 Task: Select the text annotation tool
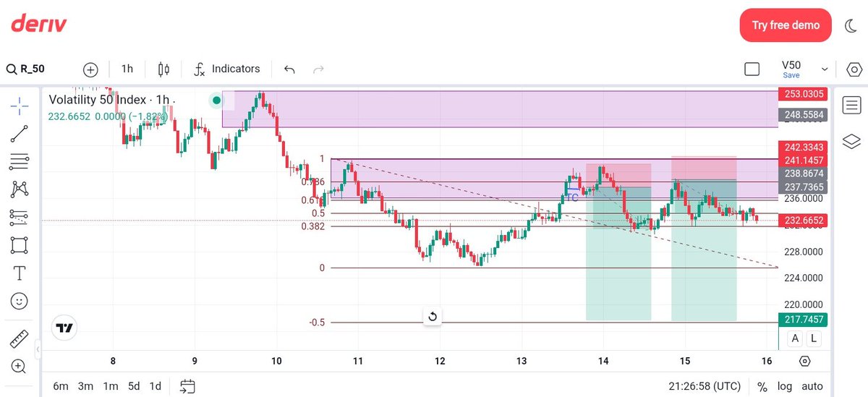(20, 273)
